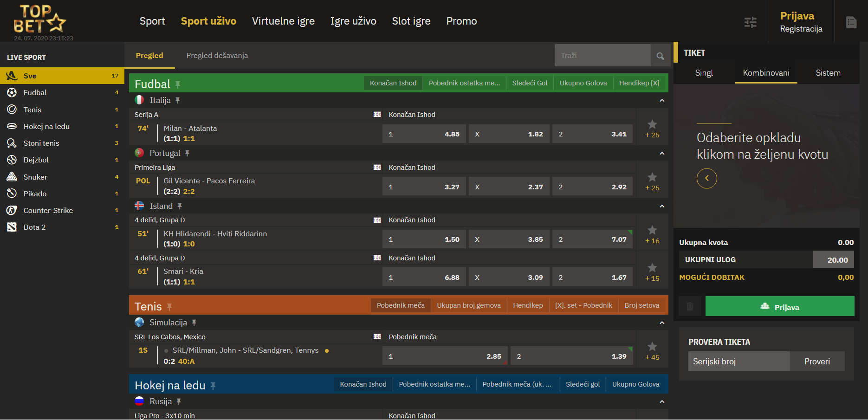The width and height of the screenshot is (868, 420).
Task: Click the green Prijava button
Action: (779, 306)
